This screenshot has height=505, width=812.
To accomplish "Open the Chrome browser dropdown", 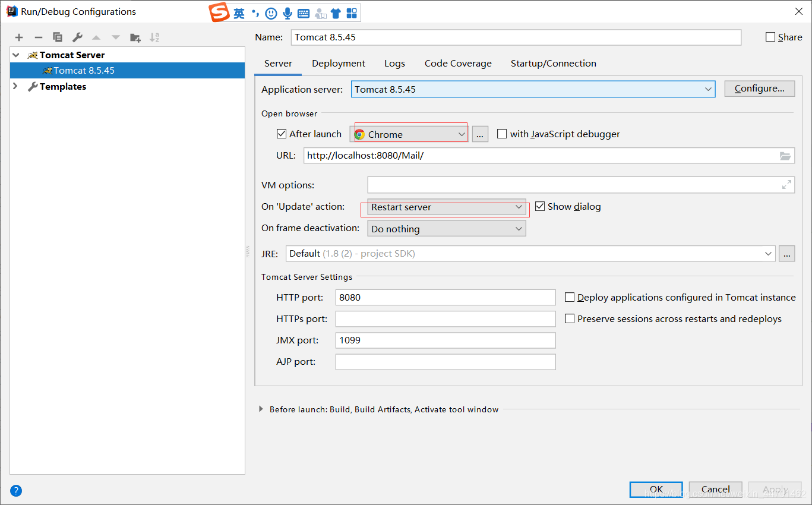I will point(409,134).
